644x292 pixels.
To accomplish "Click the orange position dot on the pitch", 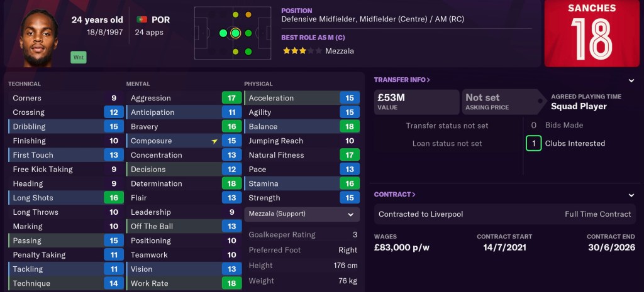I will point(248,14).
